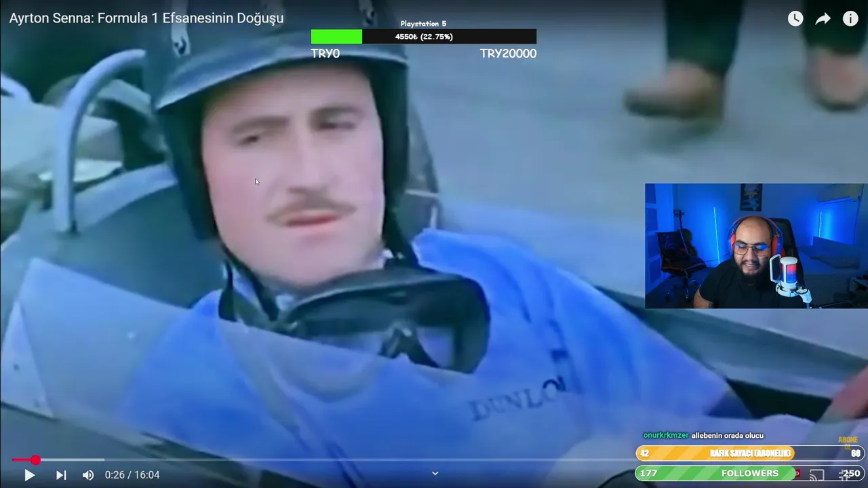Click the red progress scrubber handle

(35, 460)
